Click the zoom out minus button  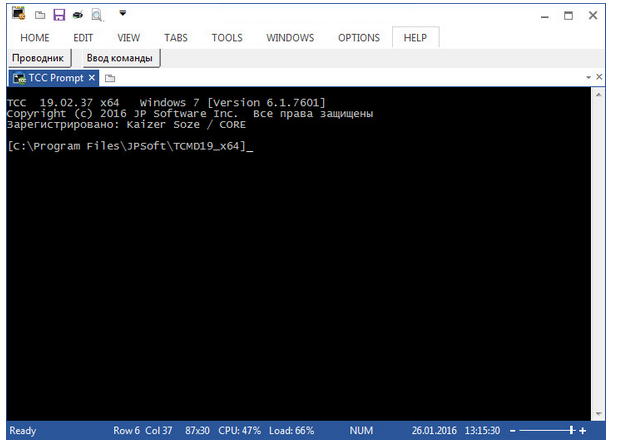pos(512,431)
